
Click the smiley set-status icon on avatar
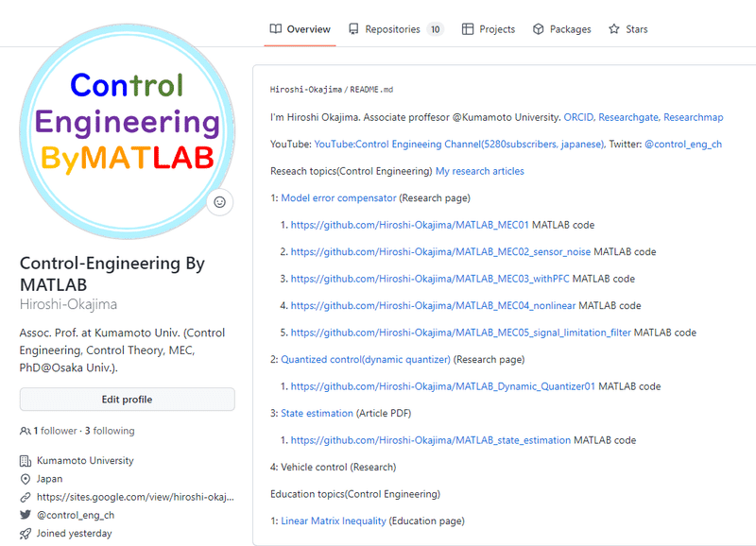pos(220,202)
